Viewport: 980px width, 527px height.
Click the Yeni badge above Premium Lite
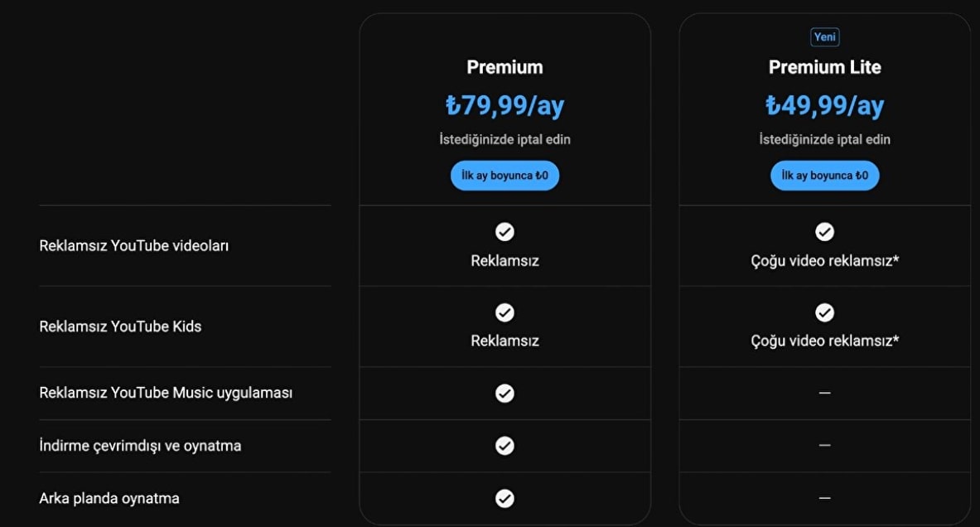824,37
